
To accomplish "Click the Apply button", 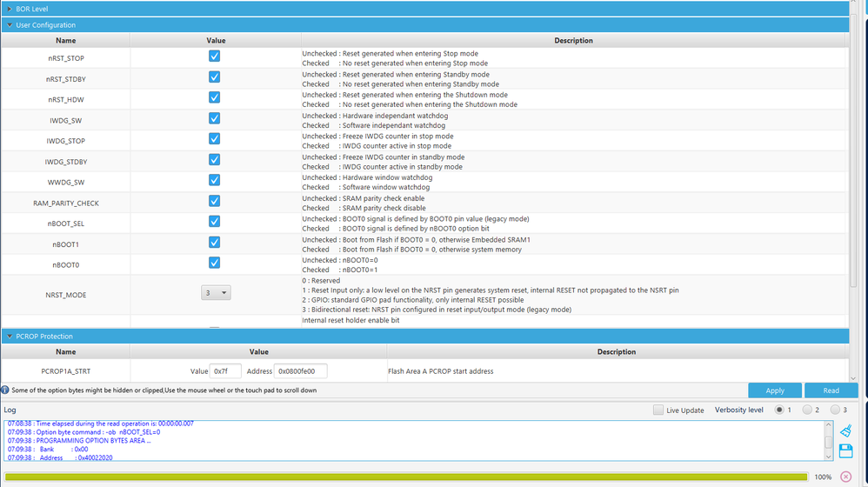I will [774, 390].
